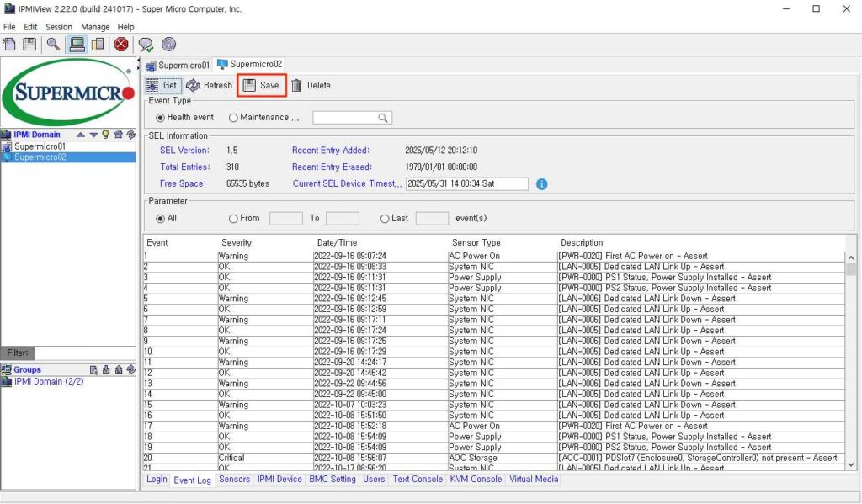Click the Sensor Type column header
Screen dimensions: 862x504
pyautogui.click(x=476, y=243)
